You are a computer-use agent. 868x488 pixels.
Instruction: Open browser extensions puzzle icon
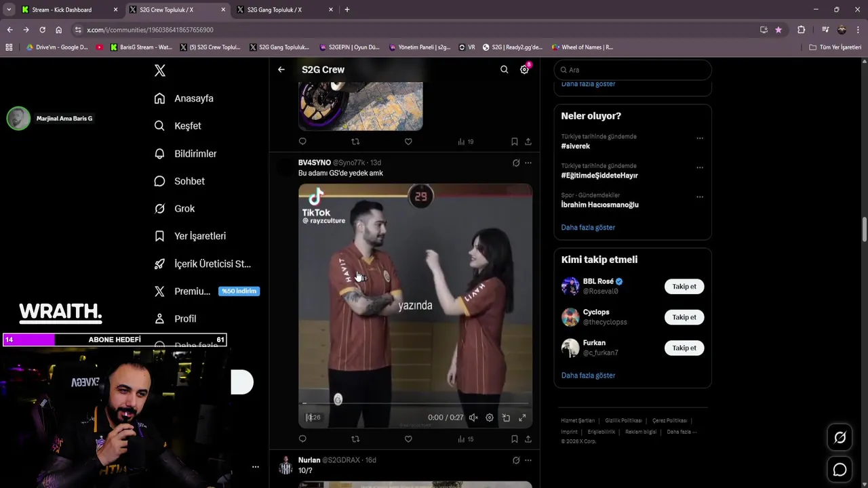(x=801, y=30)
